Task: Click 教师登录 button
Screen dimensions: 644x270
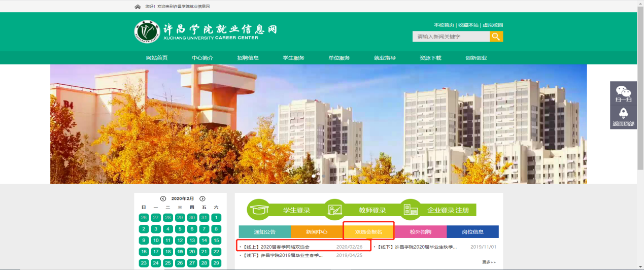Action: [x=372, y=210]
